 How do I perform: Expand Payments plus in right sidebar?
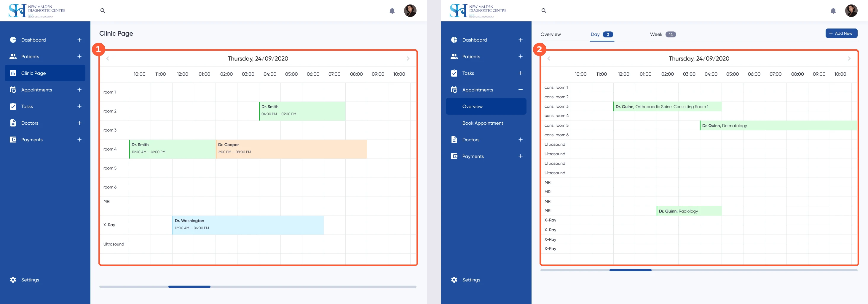click(x=521, y=156)
